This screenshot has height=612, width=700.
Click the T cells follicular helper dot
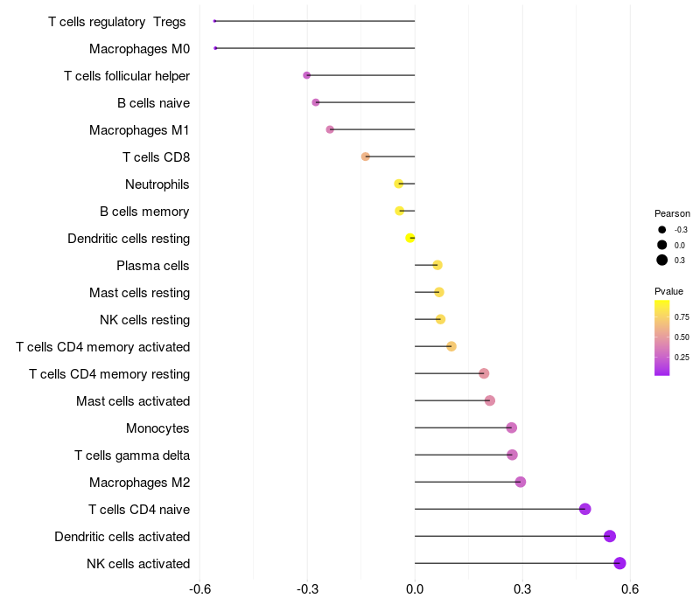pos(307,75)
